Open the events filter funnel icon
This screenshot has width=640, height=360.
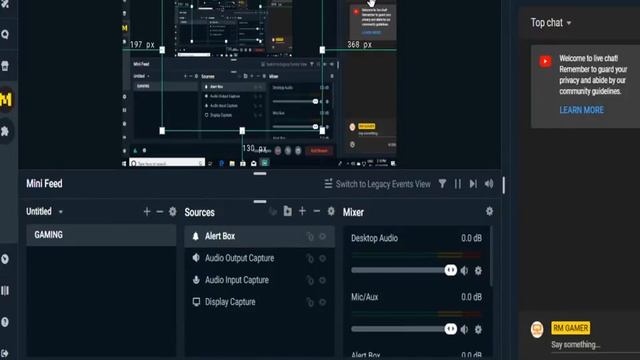pos(442,184)
